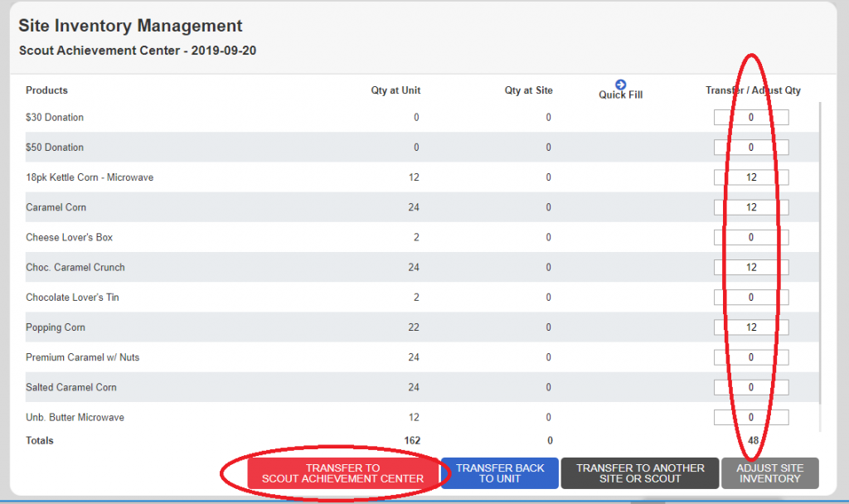
Task: Click the Quick Fill arrow icon
Action: [620, 85]
